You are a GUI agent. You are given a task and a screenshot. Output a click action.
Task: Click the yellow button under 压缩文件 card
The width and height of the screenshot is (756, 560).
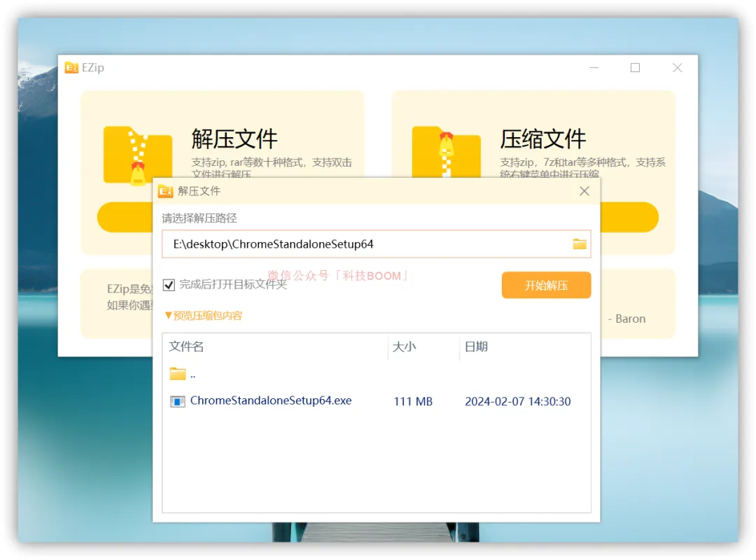point(629,217)
